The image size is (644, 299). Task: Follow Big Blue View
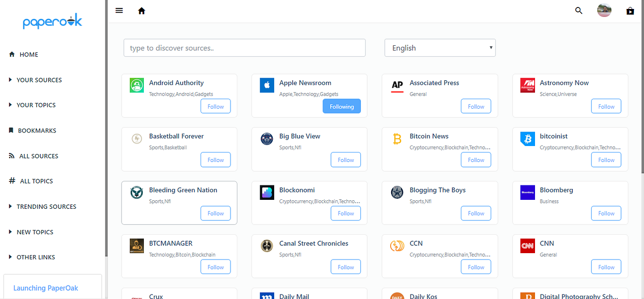[346, 159]
